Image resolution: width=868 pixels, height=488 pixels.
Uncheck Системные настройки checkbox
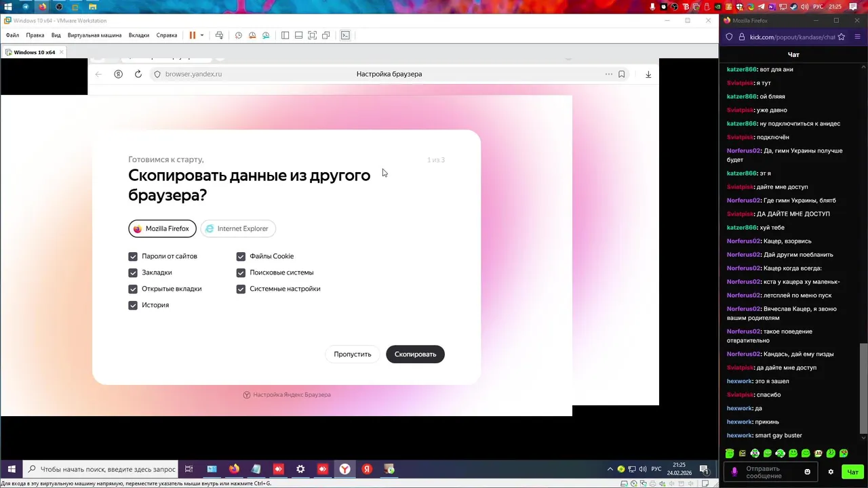(241, 289)
